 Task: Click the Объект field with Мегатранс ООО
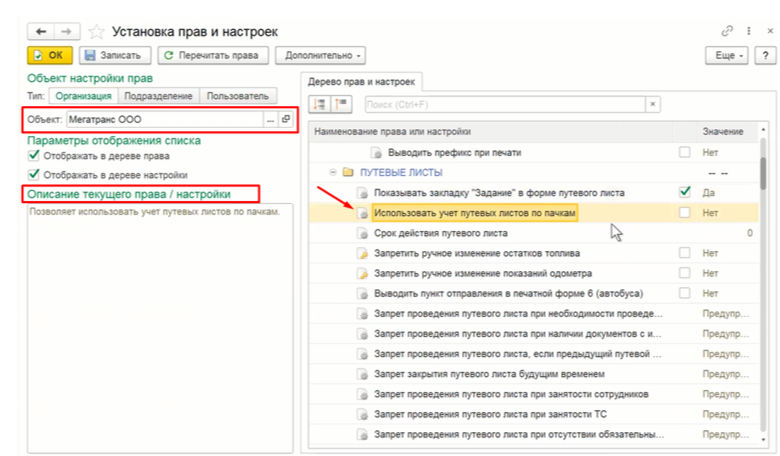165,119
